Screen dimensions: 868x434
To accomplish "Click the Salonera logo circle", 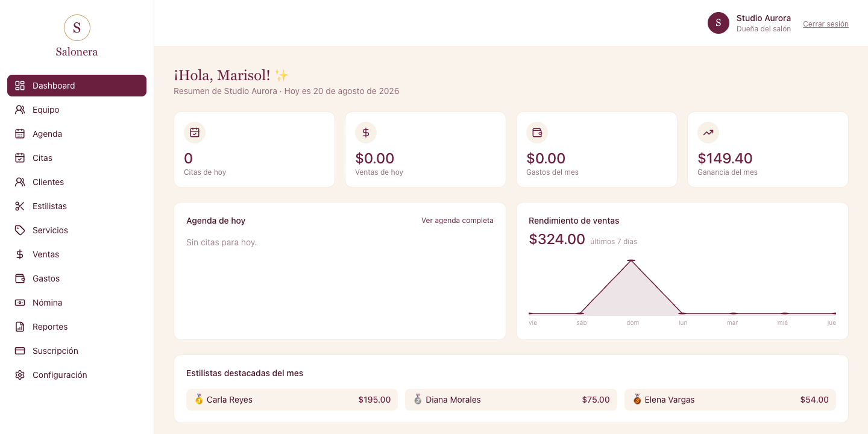I will coord(77,28).
